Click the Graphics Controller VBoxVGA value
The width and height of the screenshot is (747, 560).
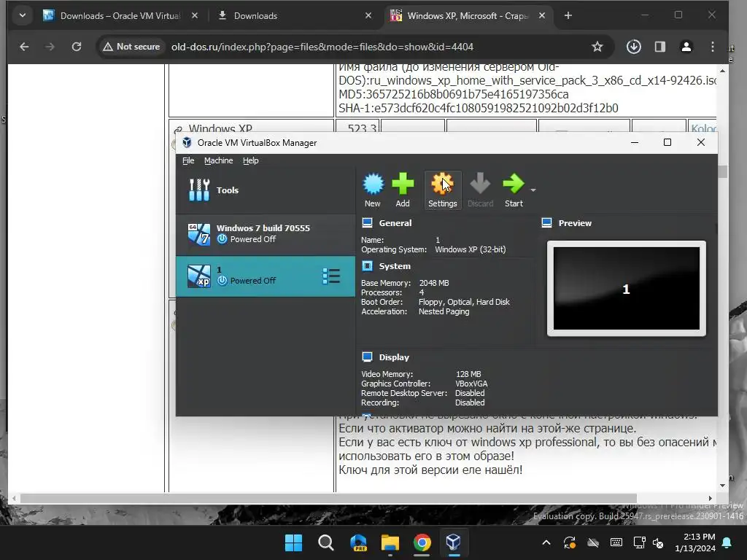tap(471, 384)
